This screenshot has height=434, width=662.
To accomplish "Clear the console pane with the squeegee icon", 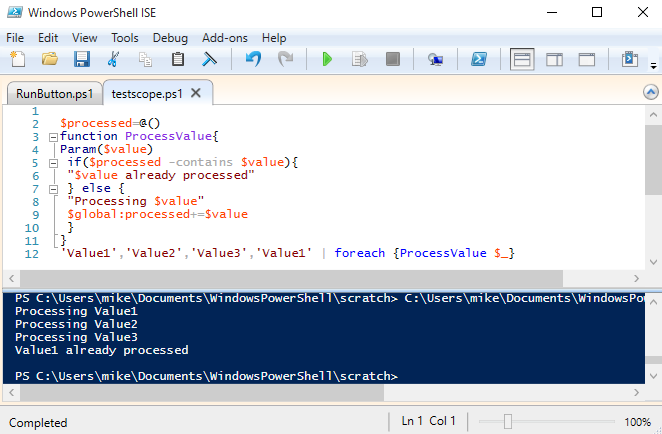I will (x=209, y=59).
